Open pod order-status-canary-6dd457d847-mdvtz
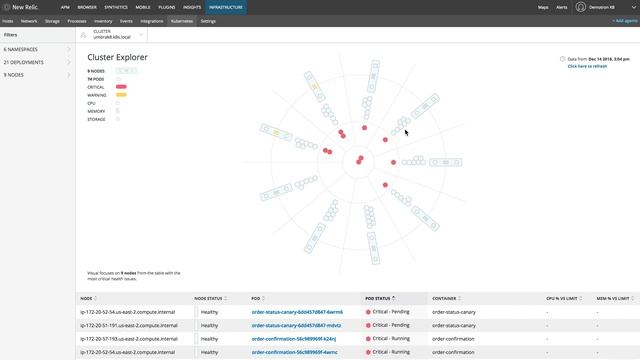Screen dimensions: 640x360 click(296, 325)
